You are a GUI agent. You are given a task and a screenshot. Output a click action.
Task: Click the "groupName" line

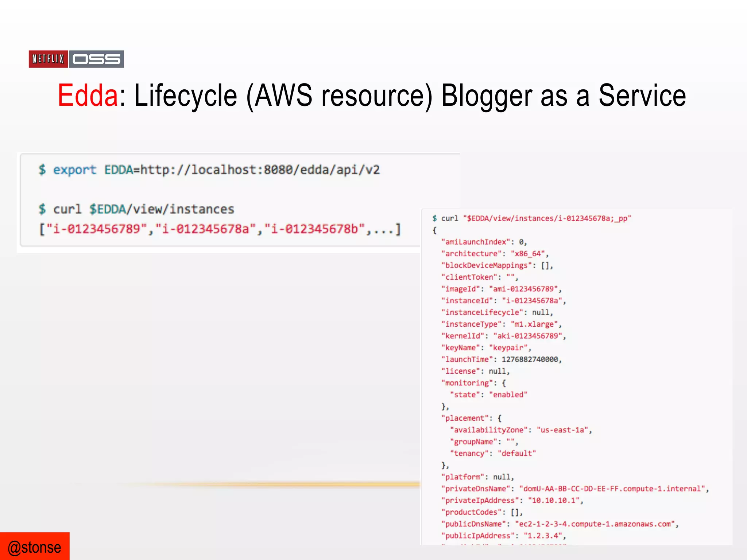(x=484, y=442)
